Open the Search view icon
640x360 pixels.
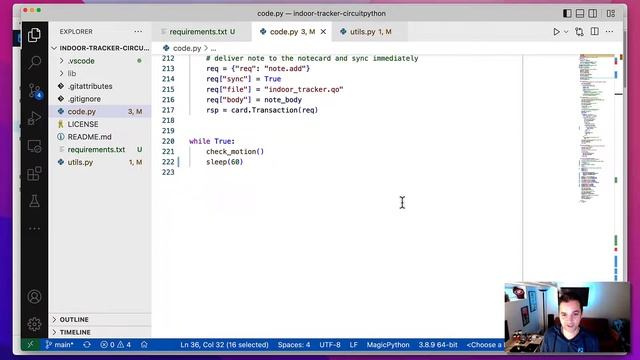(34, 62)
